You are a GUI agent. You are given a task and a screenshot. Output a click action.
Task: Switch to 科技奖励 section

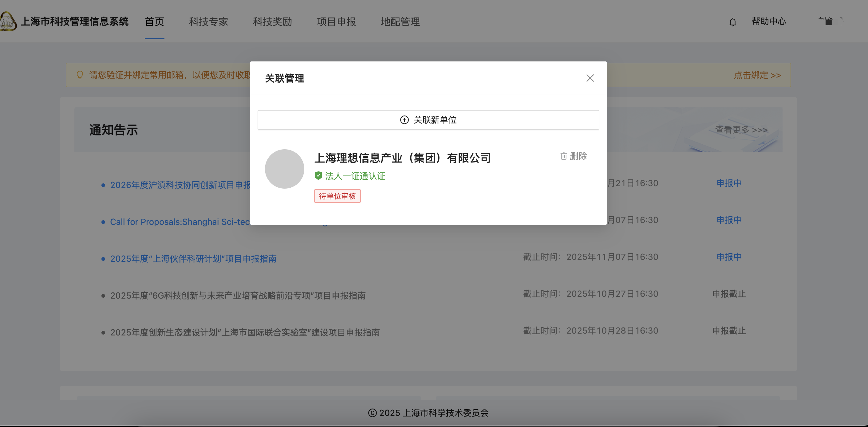coord(272,22)
